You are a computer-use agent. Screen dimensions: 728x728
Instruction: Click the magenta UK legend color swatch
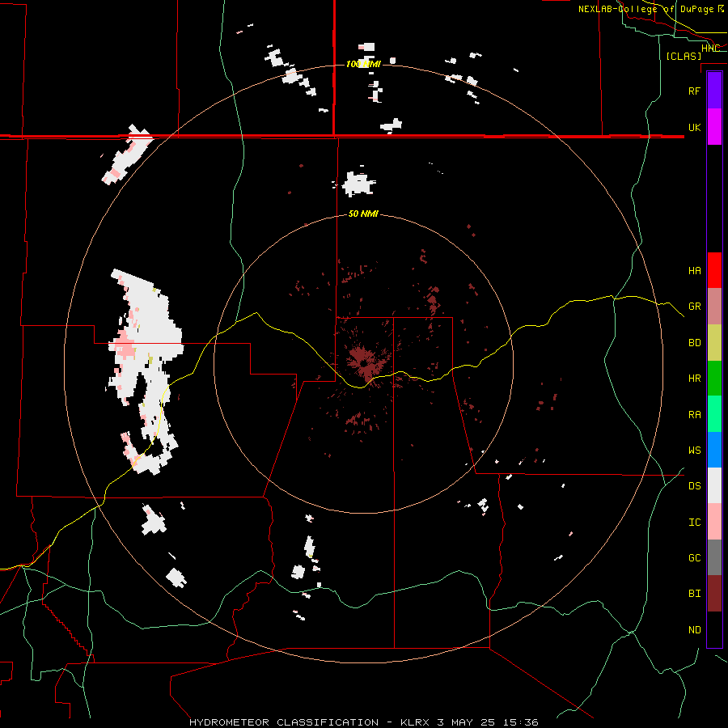714,127
